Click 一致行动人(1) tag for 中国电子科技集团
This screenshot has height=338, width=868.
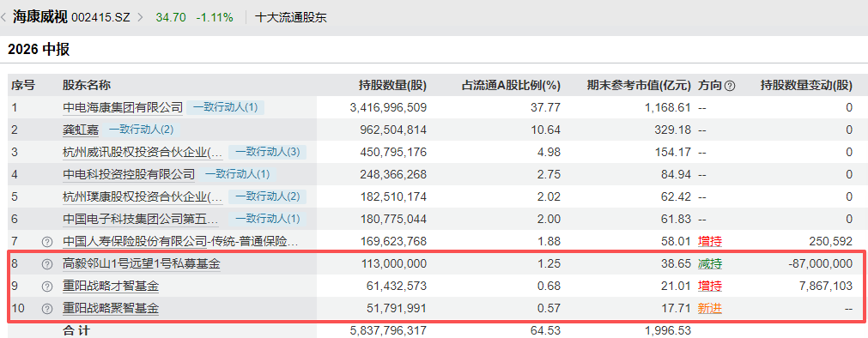click(x=267, y=219)
